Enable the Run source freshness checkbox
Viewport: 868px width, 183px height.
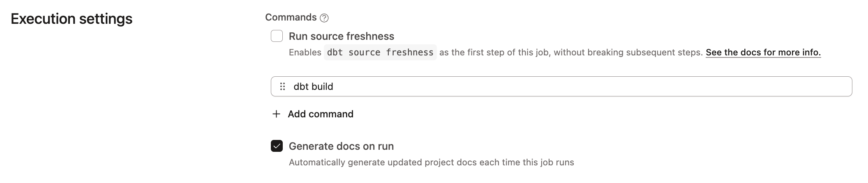point(277,36)
